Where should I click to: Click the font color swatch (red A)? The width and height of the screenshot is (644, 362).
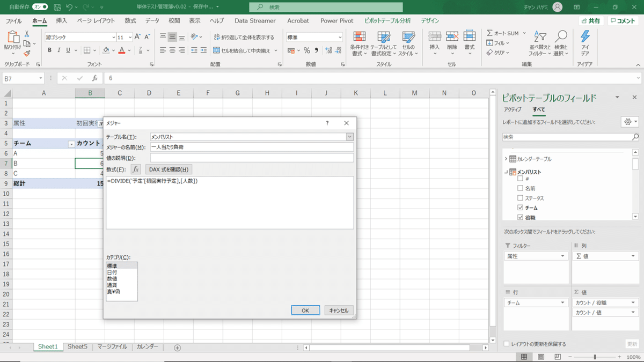122,50
